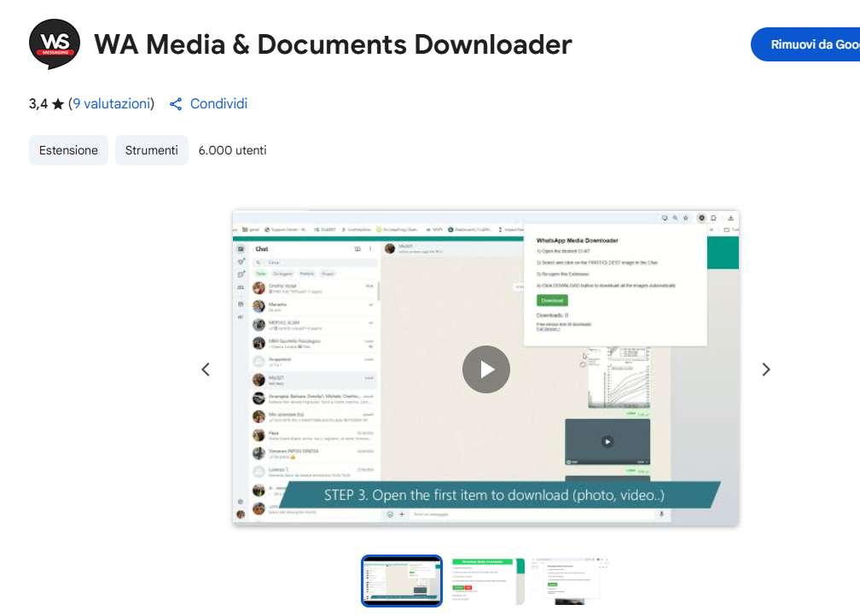Viewport: 860px width, 616px height.
Task: Play the extension preview video
Action: 486,369
